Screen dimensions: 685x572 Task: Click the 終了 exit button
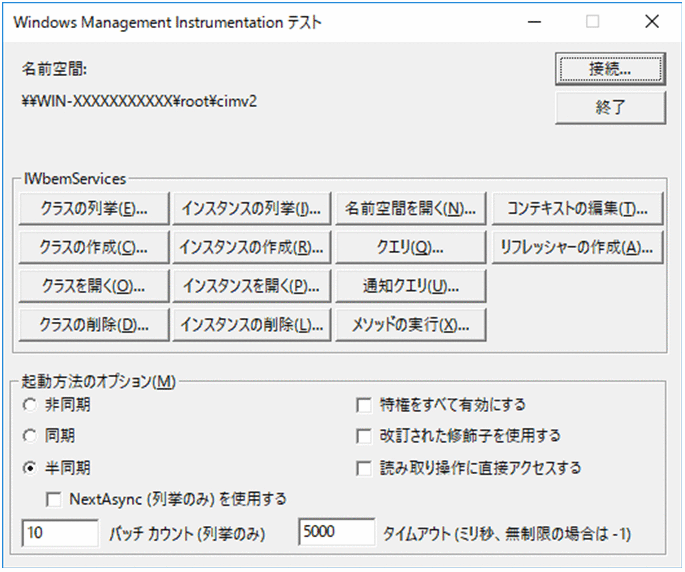click(x=610, y=107)
